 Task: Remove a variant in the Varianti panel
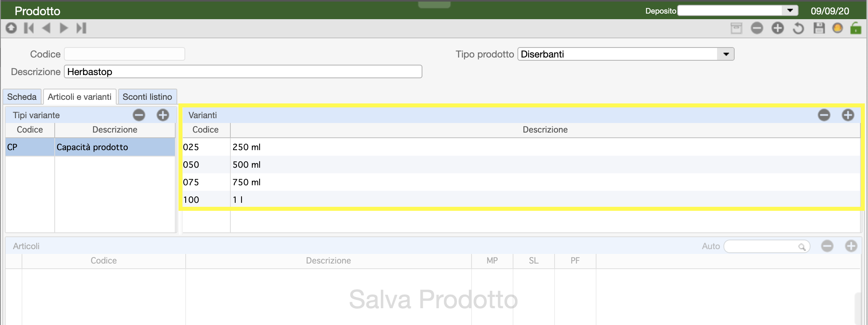tap(824, 115)
